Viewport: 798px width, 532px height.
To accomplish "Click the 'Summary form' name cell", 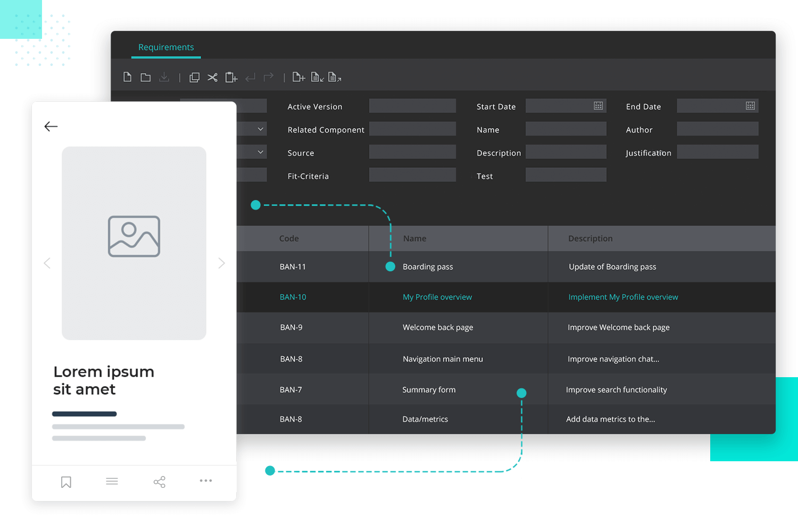I will click(429, 389).
